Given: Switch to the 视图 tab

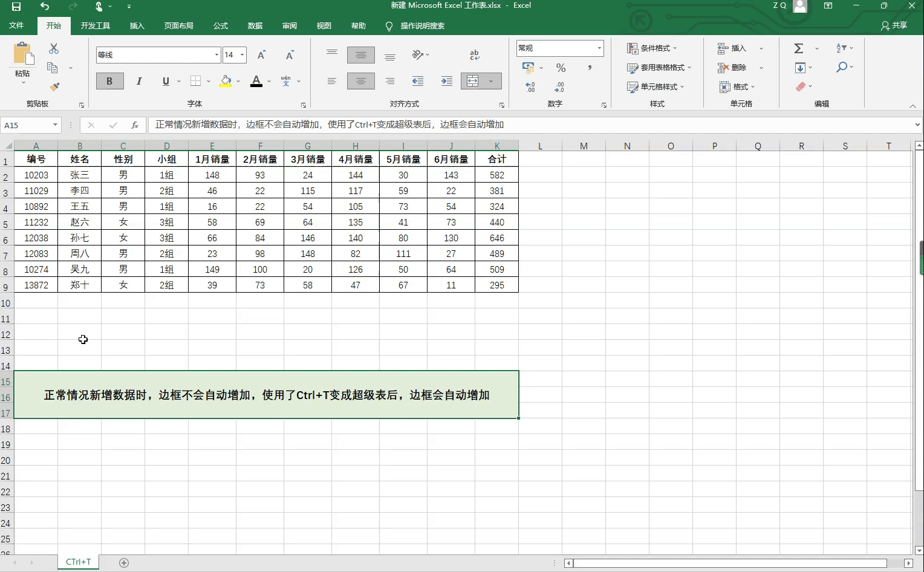Looking at the screenshot, I should tap(324, 26).
